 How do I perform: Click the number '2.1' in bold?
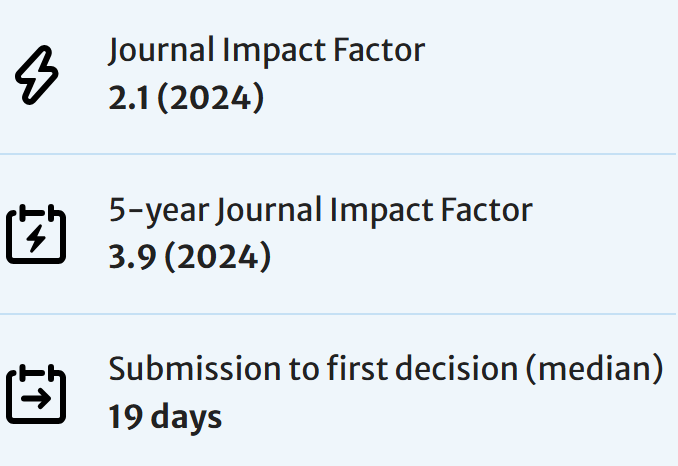tap(127, 99)
